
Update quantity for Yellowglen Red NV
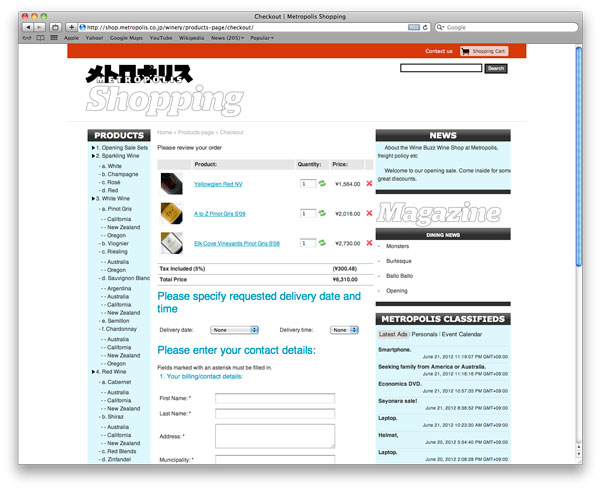tap(322, 184)
